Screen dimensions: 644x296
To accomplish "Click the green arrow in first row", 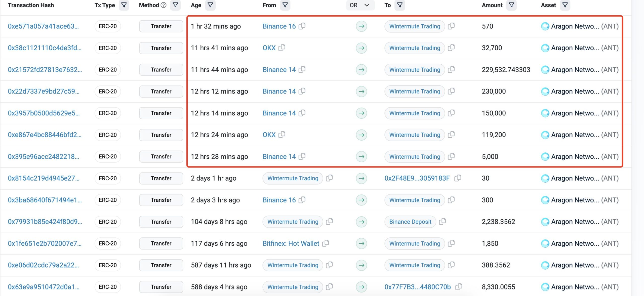I will [361, 26].
